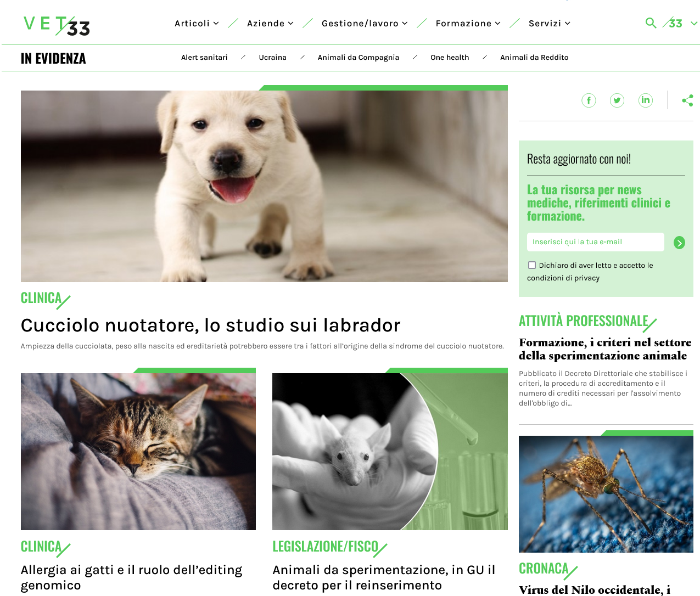The width and height of the screenshot is (700, 596).
Task: Expand the Formazione dropdown menu
Action: pyautogui.click(x=468, y=23)
